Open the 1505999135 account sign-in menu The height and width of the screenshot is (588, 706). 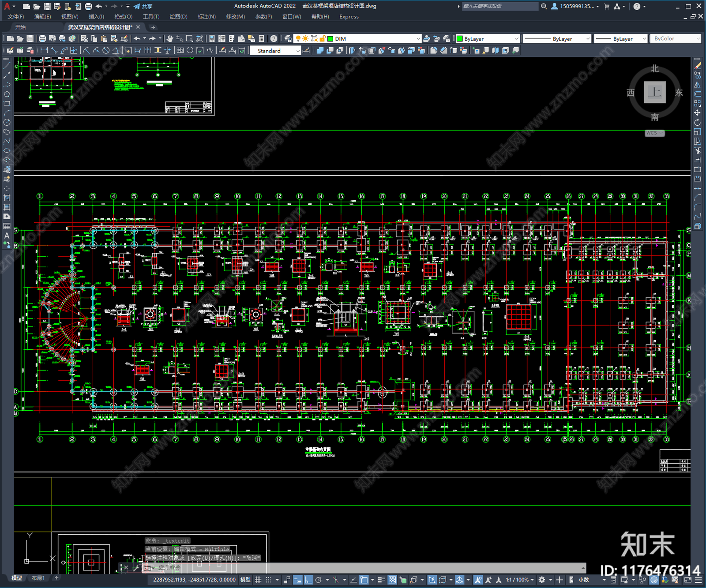click(575, 6)
